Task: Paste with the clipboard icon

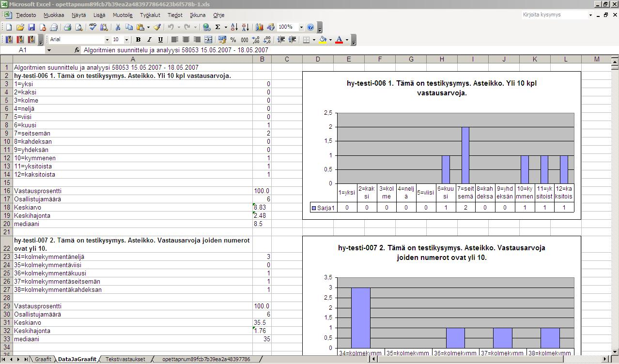Action: pos(140,27)
